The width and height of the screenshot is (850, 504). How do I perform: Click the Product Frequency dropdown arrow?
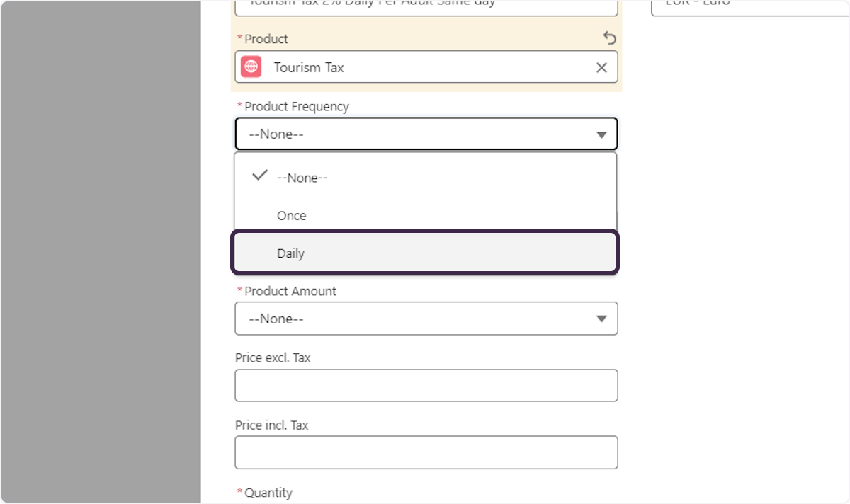(601, 134)
